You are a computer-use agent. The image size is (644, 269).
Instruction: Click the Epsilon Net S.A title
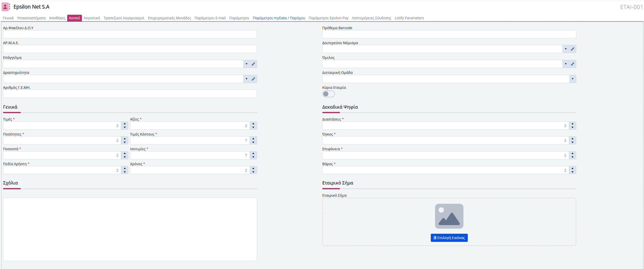click(31, 7)
